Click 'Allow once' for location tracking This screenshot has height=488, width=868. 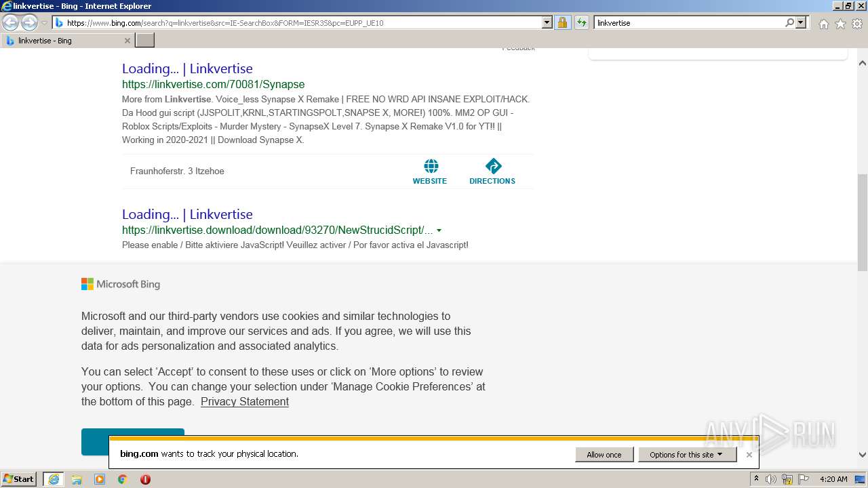(604, 454)
